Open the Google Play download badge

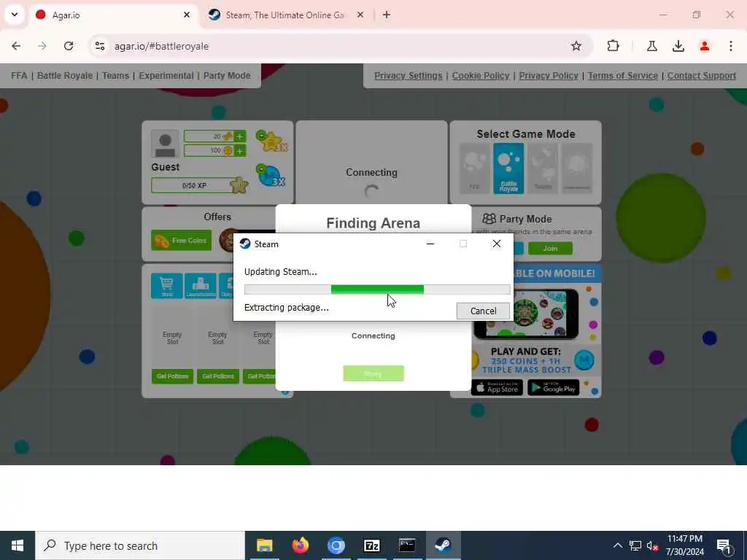coord(553,388)
